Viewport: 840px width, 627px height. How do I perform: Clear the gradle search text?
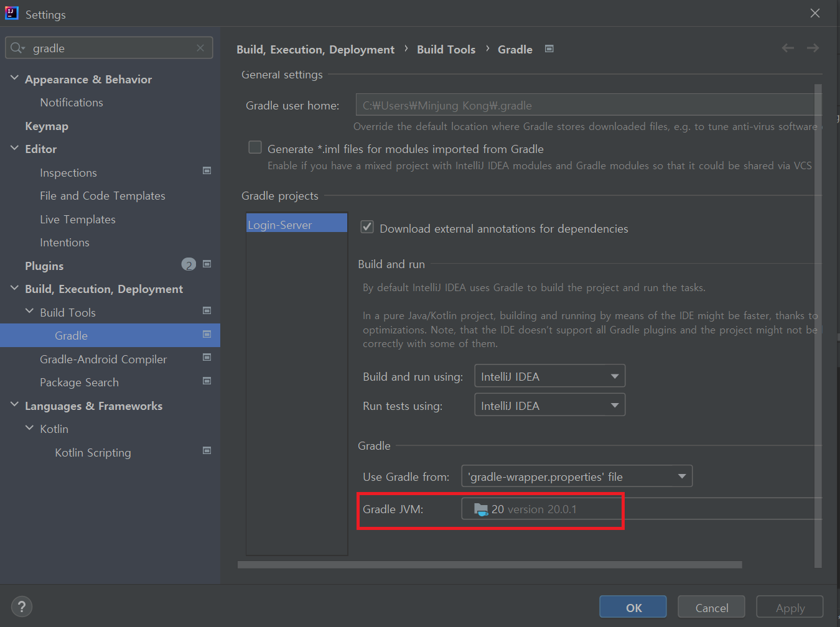coord(200,48)
